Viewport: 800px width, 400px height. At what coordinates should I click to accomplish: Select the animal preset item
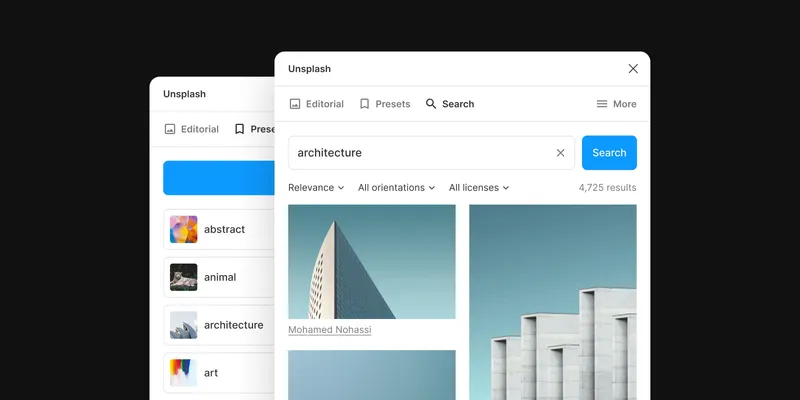click(x=219, y=277)
